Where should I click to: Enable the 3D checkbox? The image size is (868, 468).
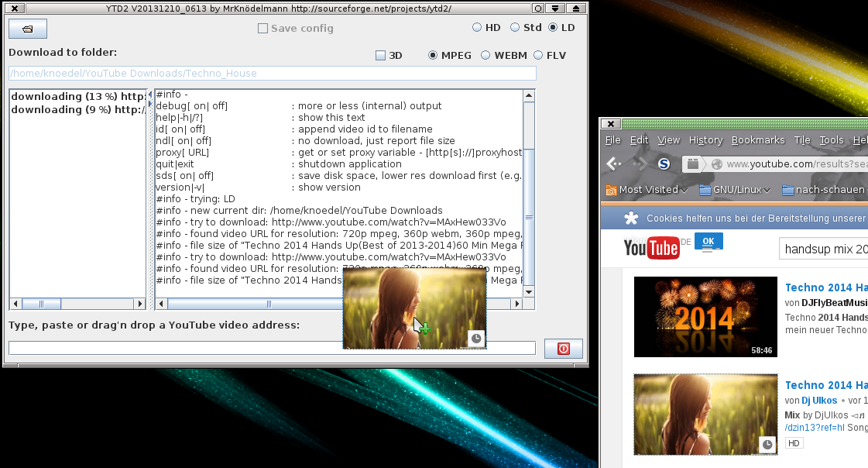tap(379, 55)
